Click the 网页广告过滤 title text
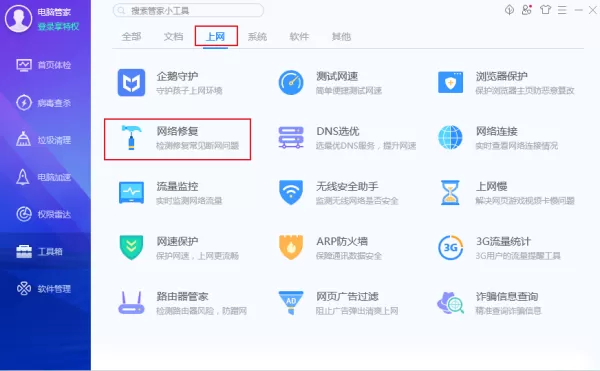 point(347,297)
